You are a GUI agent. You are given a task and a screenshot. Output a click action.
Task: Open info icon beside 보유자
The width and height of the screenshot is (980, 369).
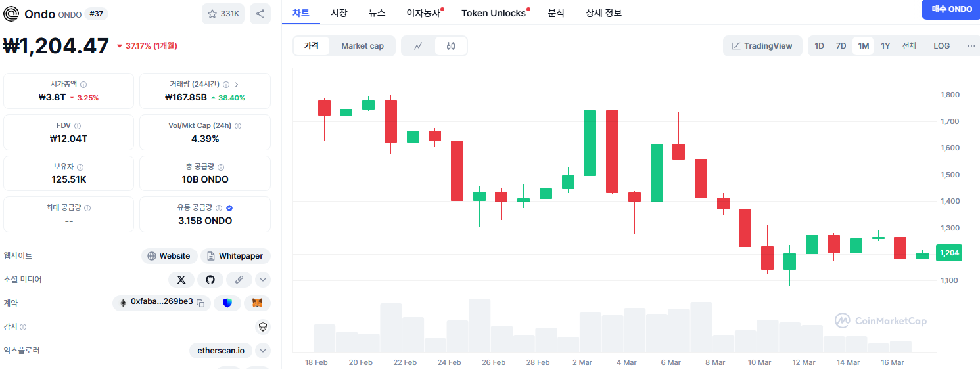[x=80, y=167]
